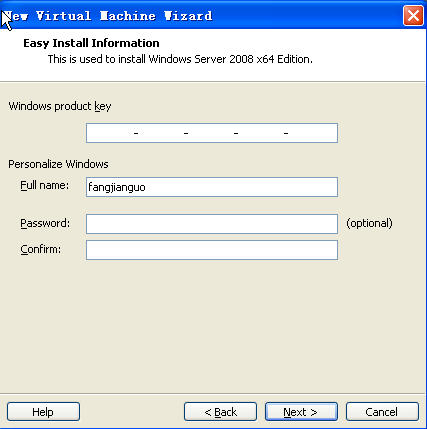
Task: Click the Full name field containing fangjianguo
Action: click(x=212, y=187)
